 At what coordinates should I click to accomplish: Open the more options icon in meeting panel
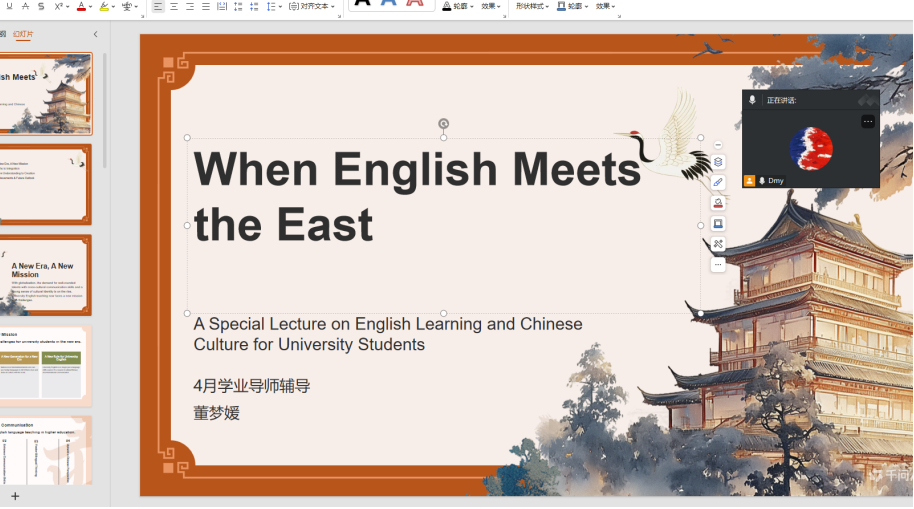point(867,122)
